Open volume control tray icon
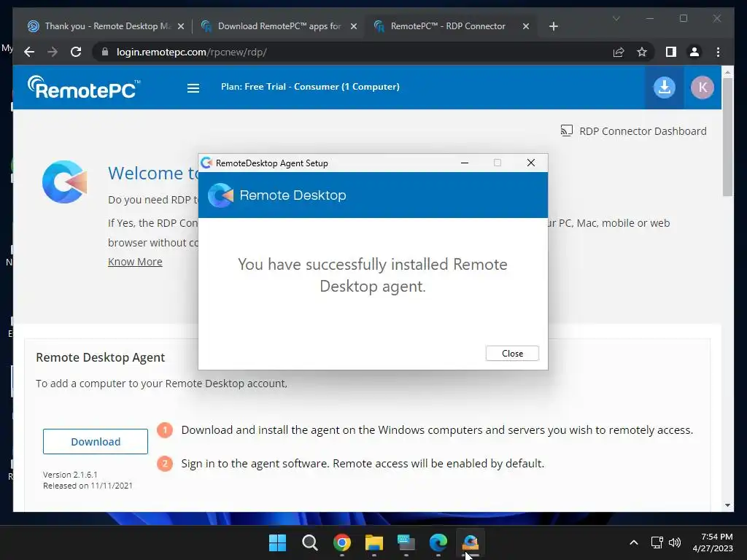Viewport: 747px width, 560px height. [x=675, y=542]
